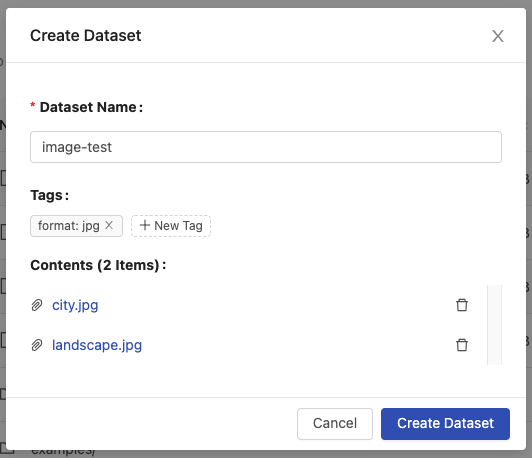Confirm with the Create Dataset button
Viewport: 532px width, 458px height.
[x=445, y=423]
